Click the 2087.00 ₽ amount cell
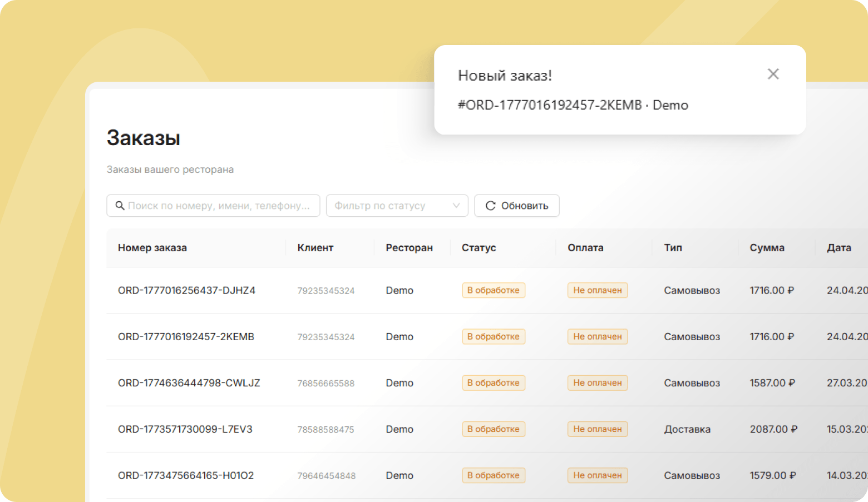Viewport: 868px width, 502px height. click(x=773, y=429)
